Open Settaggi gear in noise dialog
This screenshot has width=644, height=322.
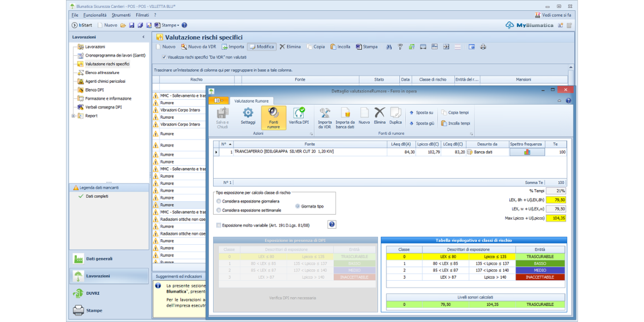(248, 113)
